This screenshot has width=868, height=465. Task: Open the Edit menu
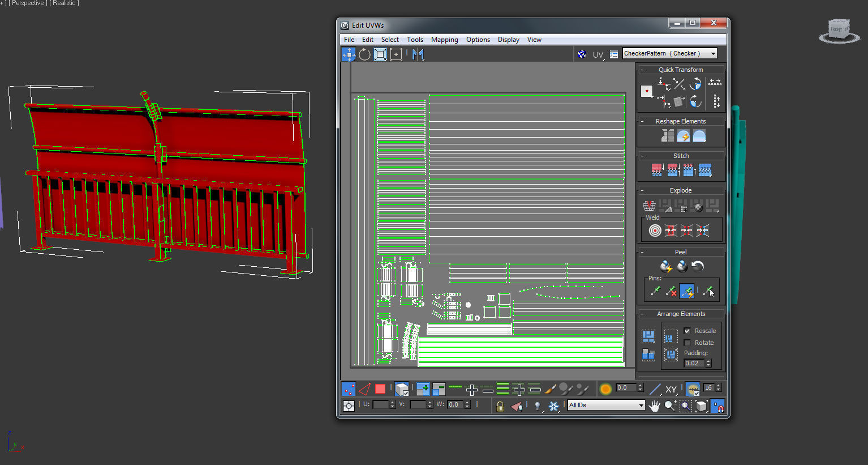368,40
